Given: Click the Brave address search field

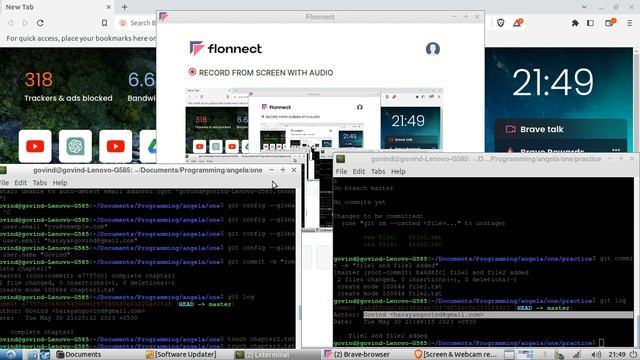Looking at the screenshot, I should tap(138, 23).
